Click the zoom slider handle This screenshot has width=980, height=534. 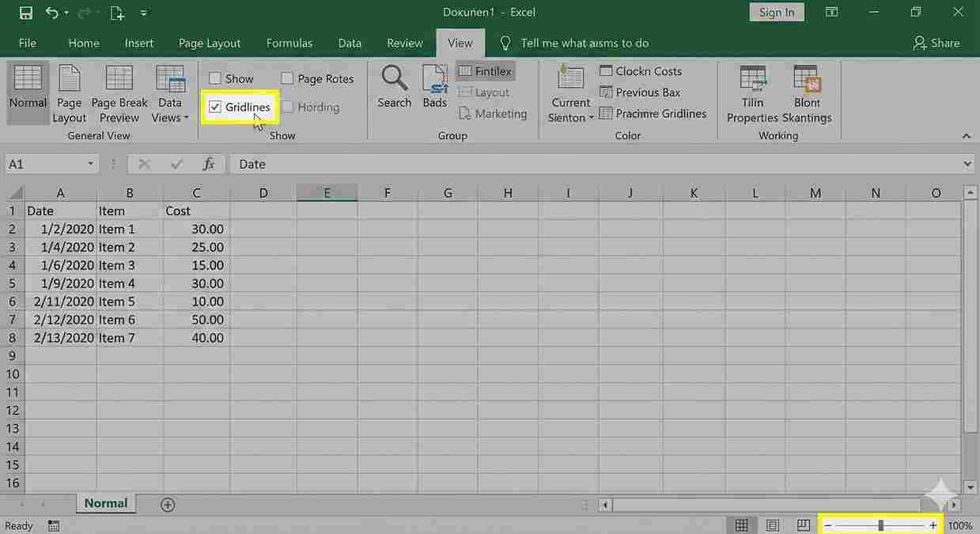(880, 525)
